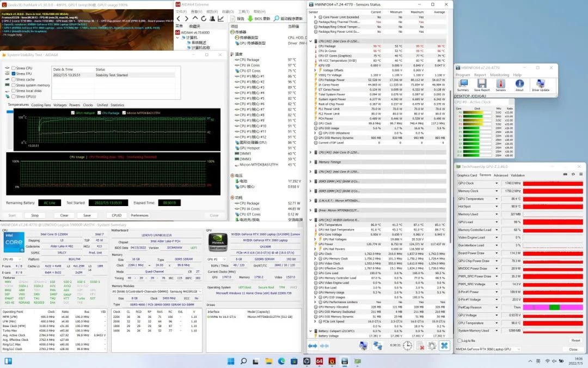
Task: Switch to the GPU-Z Advanced tab
Action: [500, 176]
